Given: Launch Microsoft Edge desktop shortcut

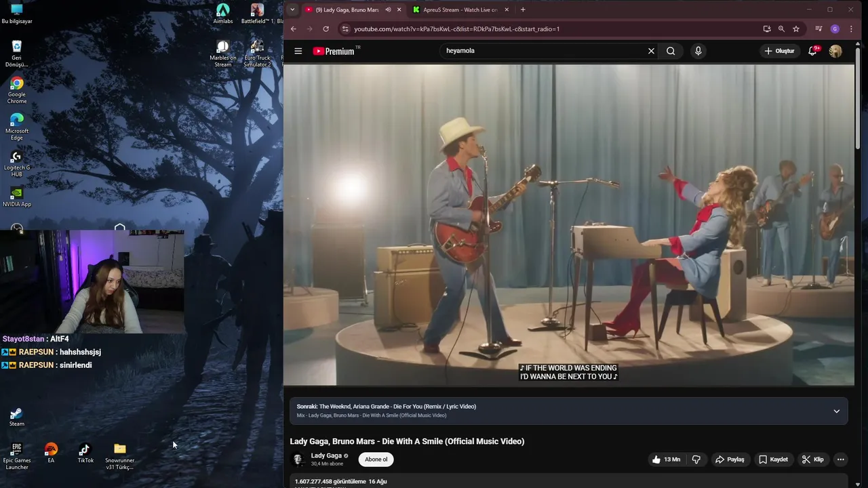Looking at the screenshot, I should click(17, 127).
